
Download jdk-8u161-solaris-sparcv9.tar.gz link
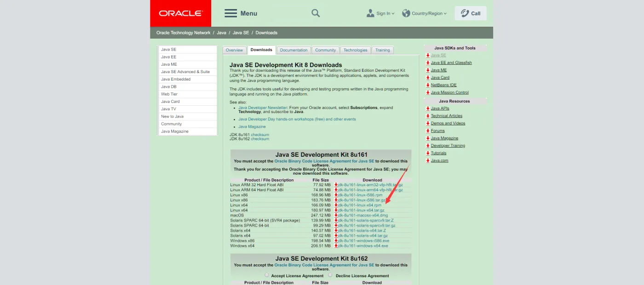pos(367,225)
